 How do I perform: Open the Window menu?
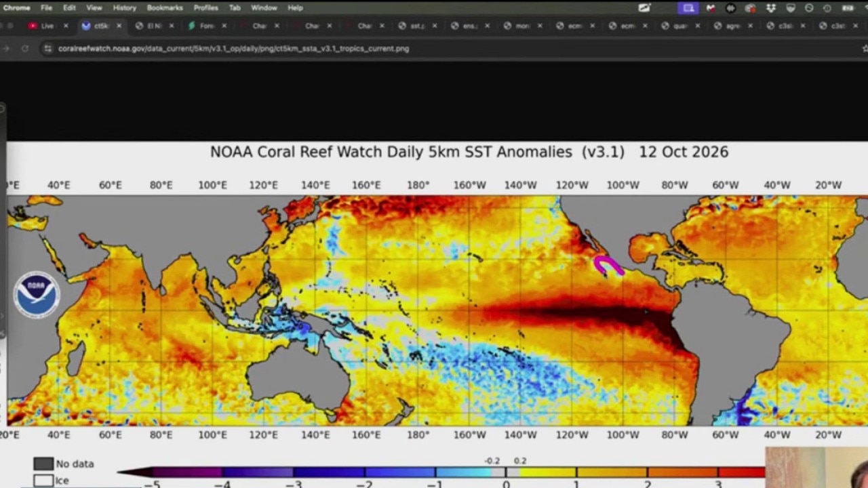tap(264, 8)
